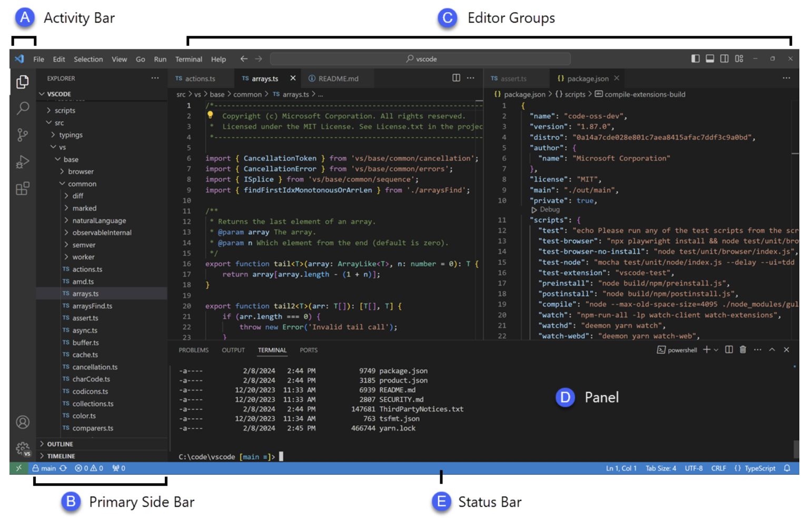Click the lightbulb code action icon
Image resolution: width=812 pixels, height=521 pixels.
[210, 115]
